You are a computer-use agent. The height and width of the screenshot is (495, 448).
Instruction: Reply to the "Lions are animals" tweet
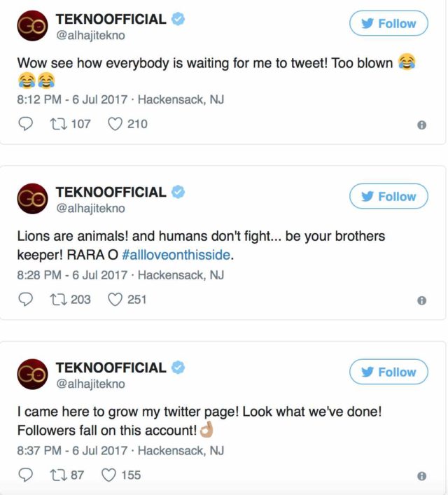[x=25, y=299]
